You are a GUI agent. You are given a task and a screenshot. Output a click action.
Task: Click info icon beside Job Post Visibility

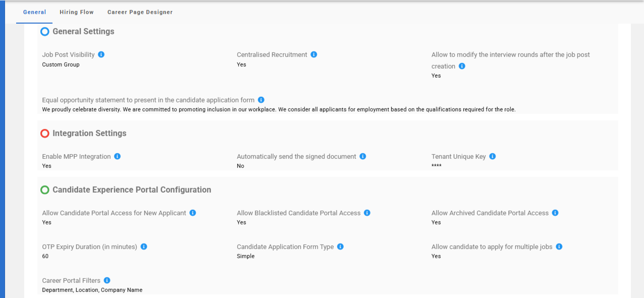click(x=101, y=54)
